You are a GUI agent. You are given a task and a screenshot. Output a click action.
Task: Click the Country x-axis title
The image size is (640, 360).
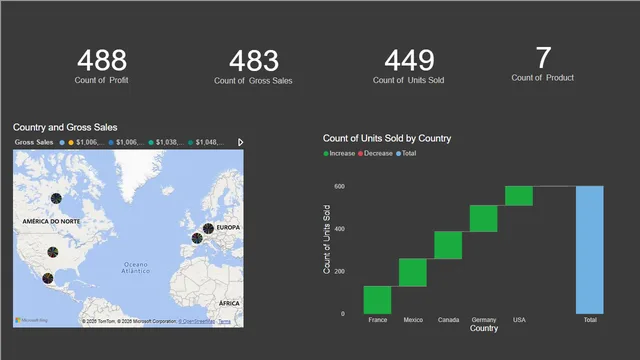click(484, 329)
